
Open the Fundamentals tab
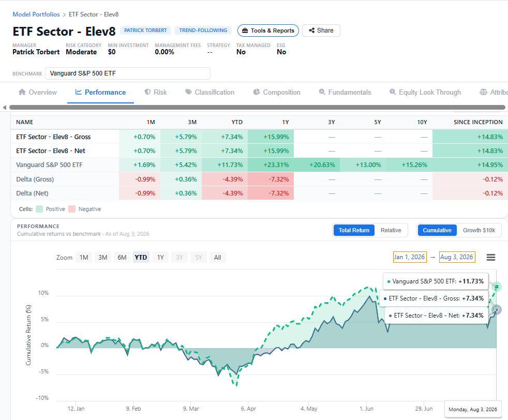(x=345, y=92)
